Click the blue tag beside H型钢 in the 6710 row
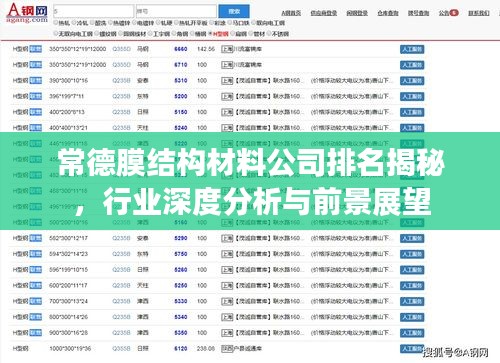Viewport: 500px width, 363px height. 36,65
